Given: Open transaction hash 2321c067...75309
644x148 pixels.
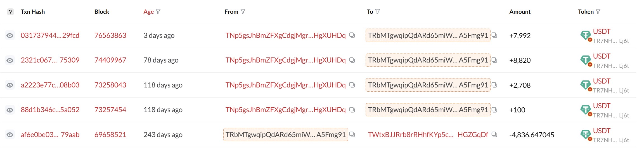Looking at the screenshot, I should click(x=50, y=60).
